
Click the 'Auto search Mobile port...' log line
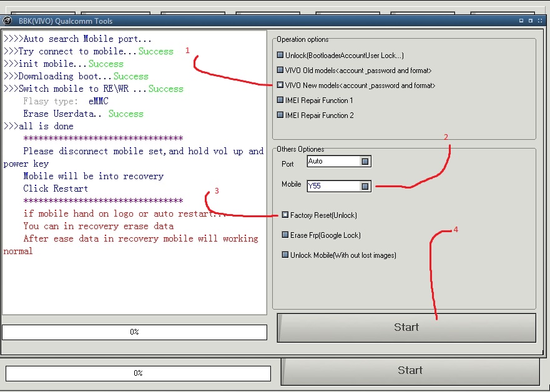(77, 39)
